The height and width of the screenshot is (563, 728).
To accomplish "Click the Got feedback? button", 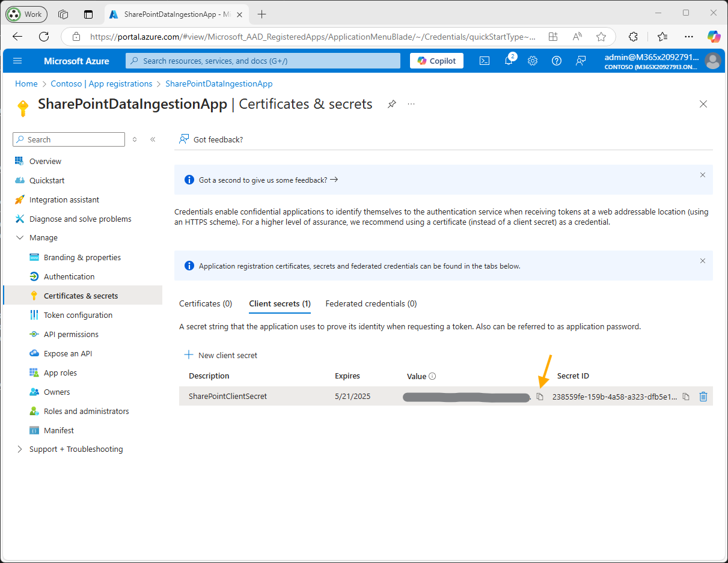I will [211, 139].
